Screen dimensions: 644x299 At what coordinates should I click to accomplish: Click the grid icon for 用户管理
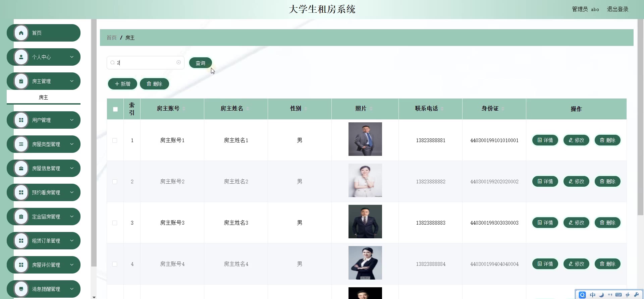click(x=21, y=120)
